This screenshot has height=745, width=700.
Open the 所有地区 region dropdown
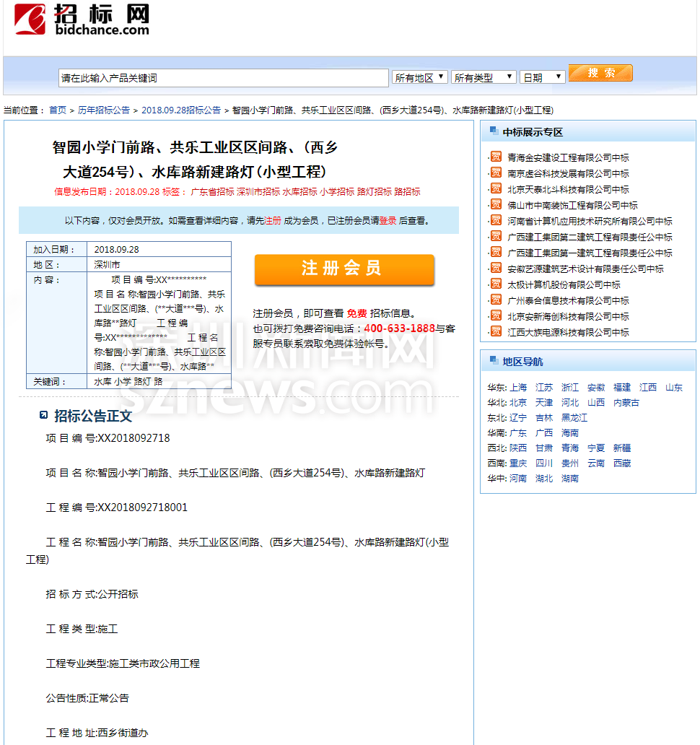point(419,77)
